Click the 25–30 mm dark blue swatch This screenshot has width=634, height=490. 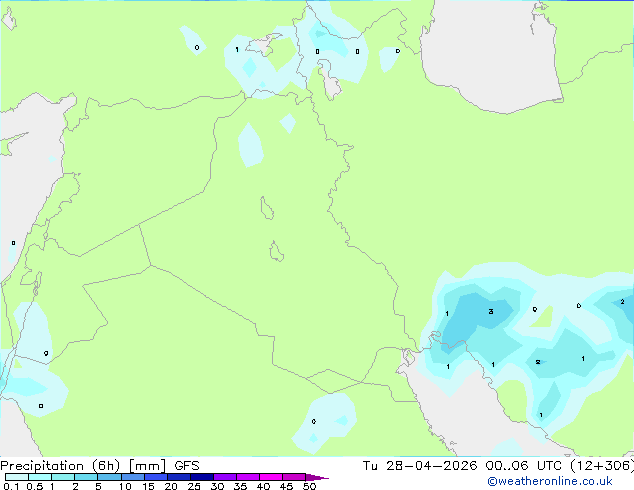[201, 477]
